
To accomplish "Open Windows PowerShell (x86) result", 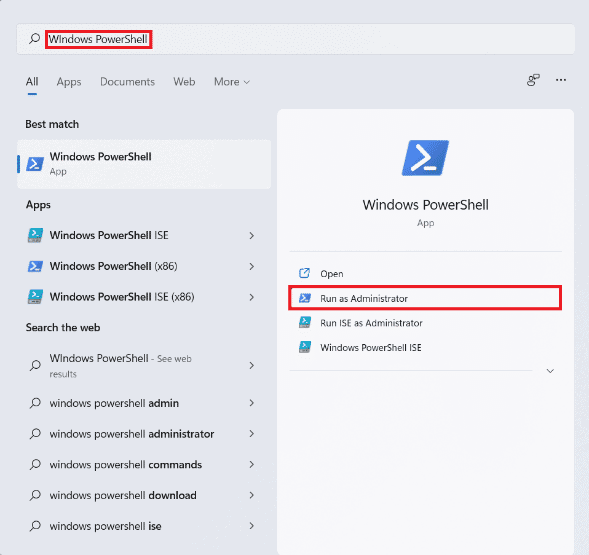I will (x=113, y=266).
